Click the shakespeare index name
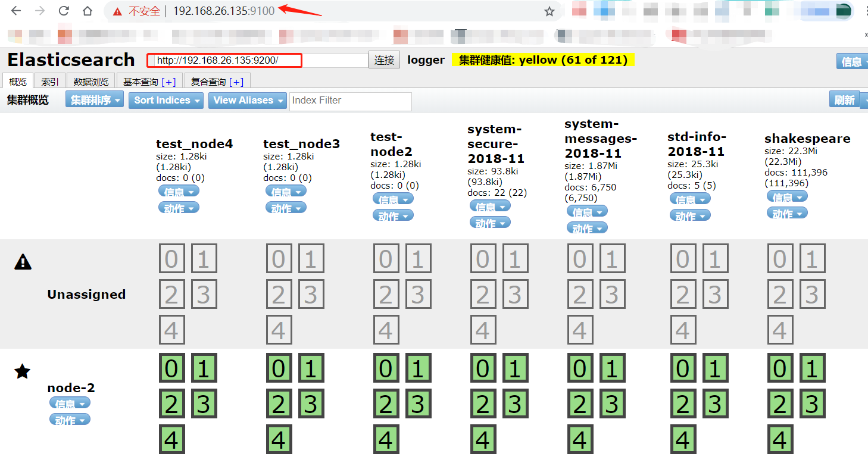The image size is (868, 463). pos(807,139)
